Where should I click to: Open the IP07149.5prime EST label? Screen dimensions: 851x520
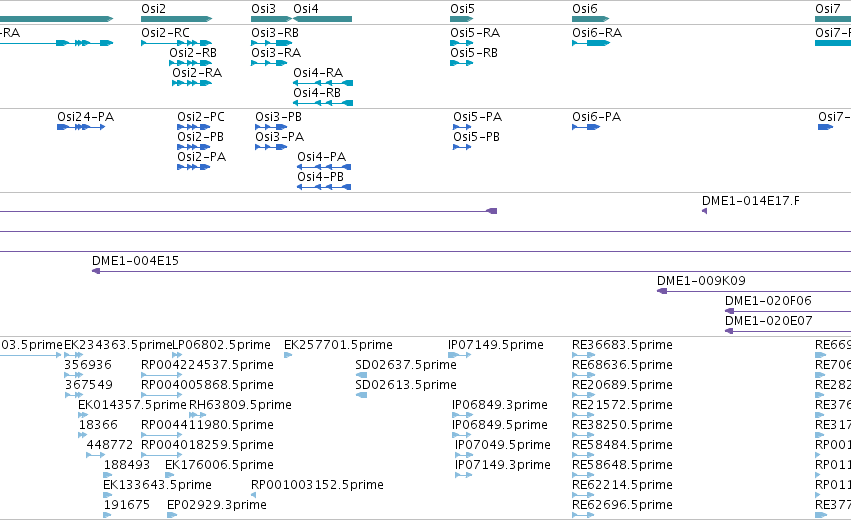pos(496,345)
